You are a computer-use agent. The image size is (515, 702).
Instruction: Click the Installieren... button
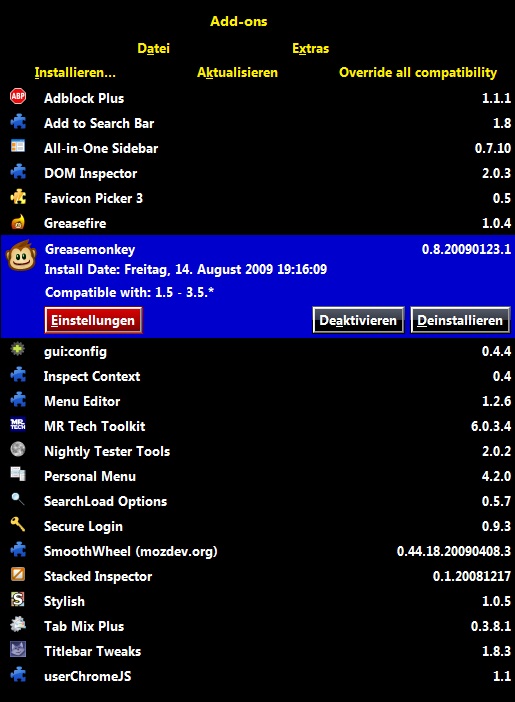(x=75, y=73)
